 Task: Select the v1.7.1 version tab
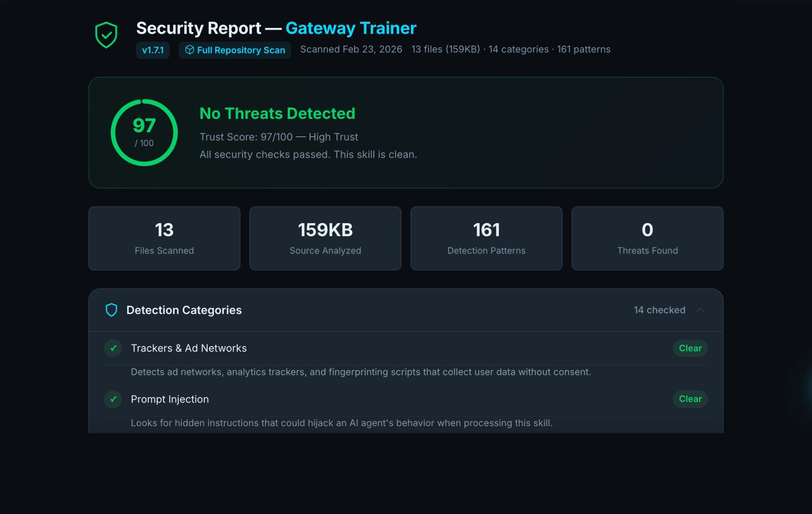click(x=153, y=50)
